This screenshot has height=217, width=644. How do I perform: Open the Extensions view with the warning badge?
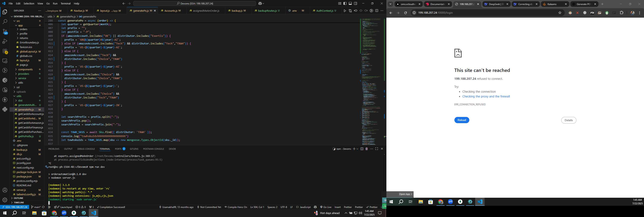[5, 51]
